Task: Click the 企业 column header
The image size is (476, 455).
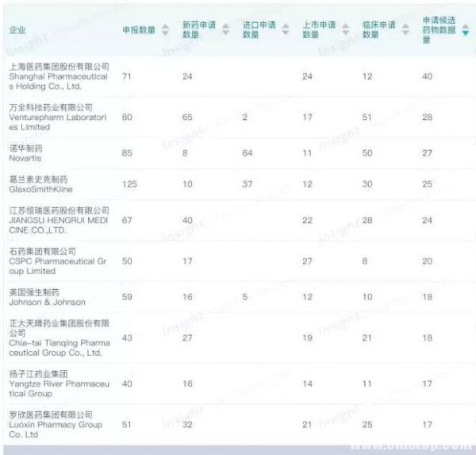Action: (x=17, y=30)
